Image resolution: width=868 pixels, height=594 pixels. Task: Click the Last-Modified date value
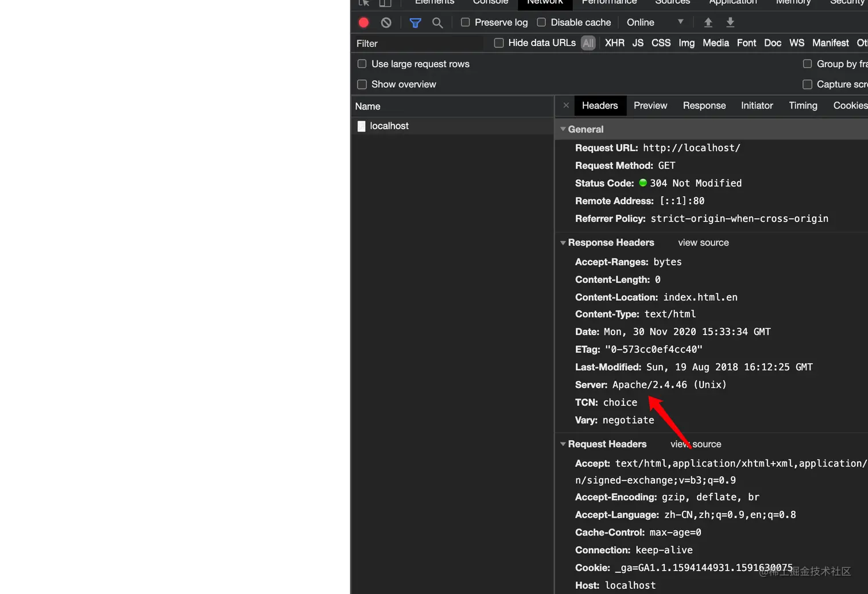pyautogui.click(x=730, y=367)
